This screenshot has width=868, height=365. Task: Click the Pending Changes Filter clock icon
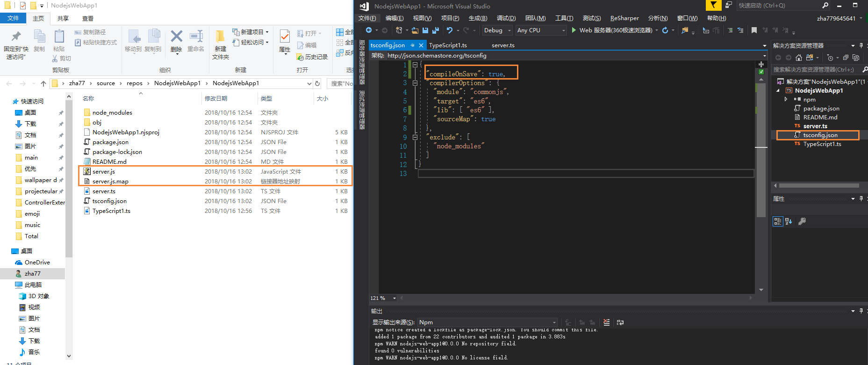click(x=830, y=58)
